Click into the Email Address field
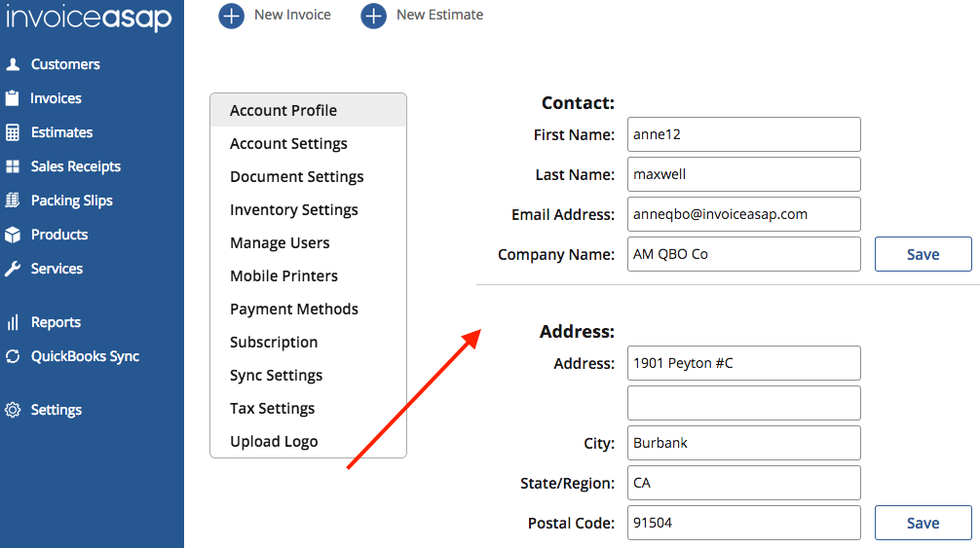 coord(744,214)
